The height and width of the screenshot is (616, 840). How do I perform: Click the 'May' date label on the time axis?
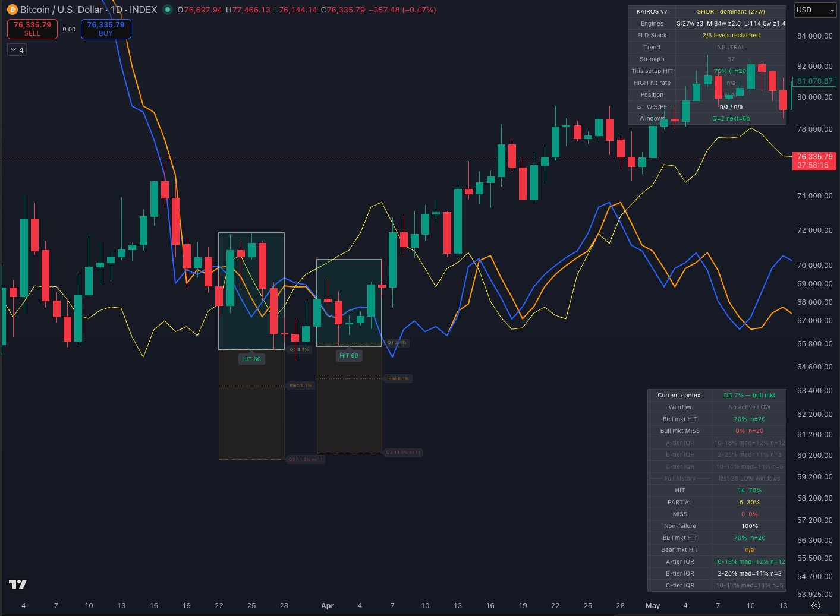(x=653, y=606)
